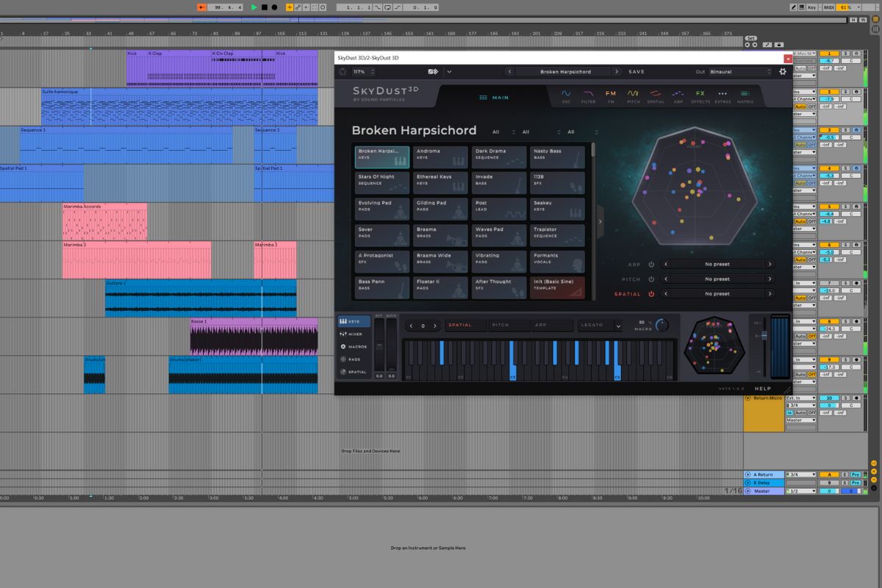This screenshot has height=588, width=882.
Task: Enable Auto monitoring on track 2
Action: (x=801, y=107)
